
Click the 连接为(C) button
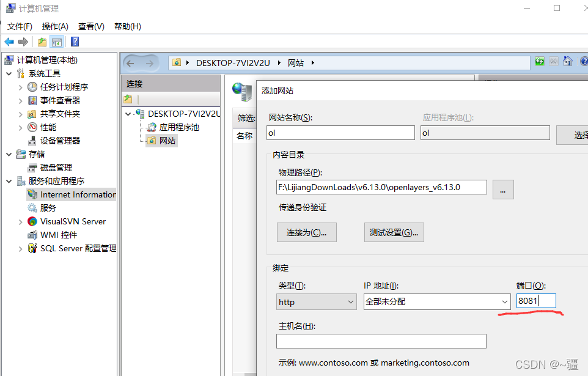306,232
